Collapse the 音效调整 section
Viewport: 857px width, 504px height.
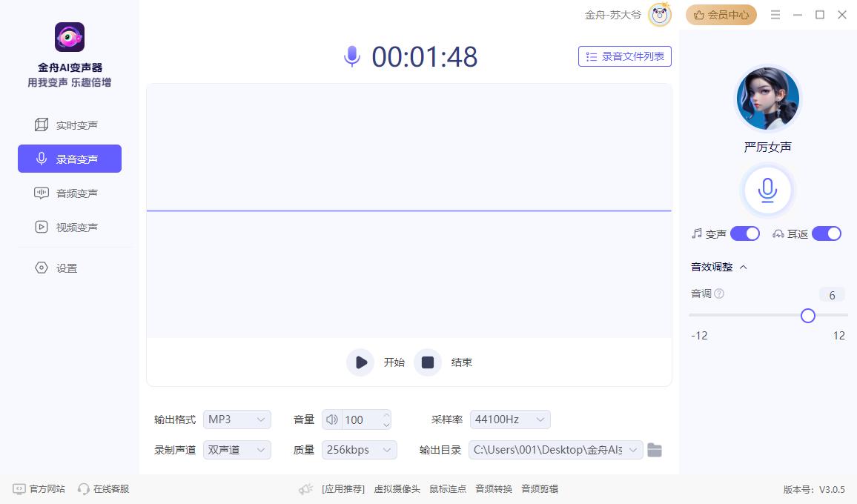[744, 268]
